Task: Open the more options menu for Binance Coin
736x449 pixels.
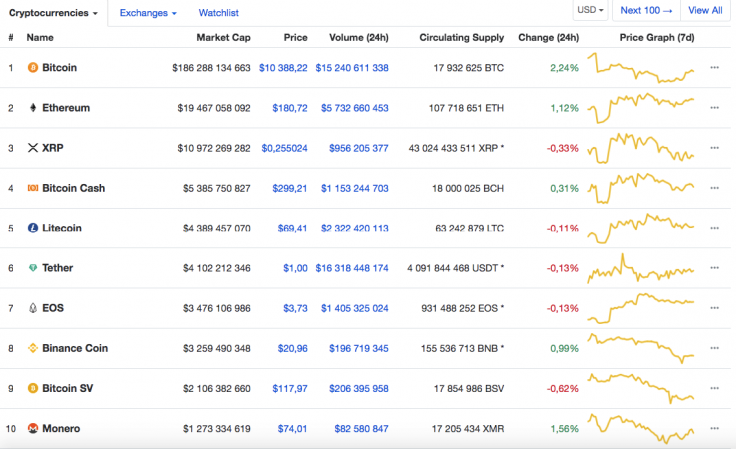Action: pos(714,348)
